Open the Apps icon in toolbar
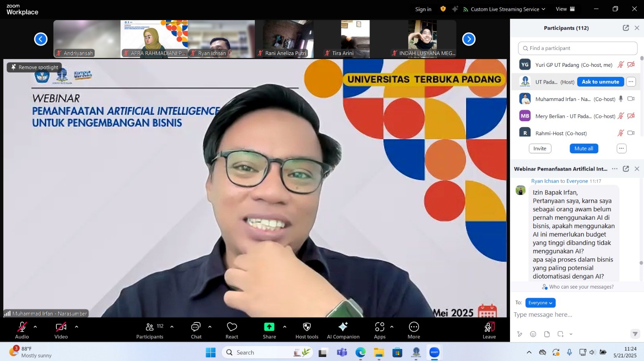The height and width of the screenshot is (361, 644). coord(380,327)
